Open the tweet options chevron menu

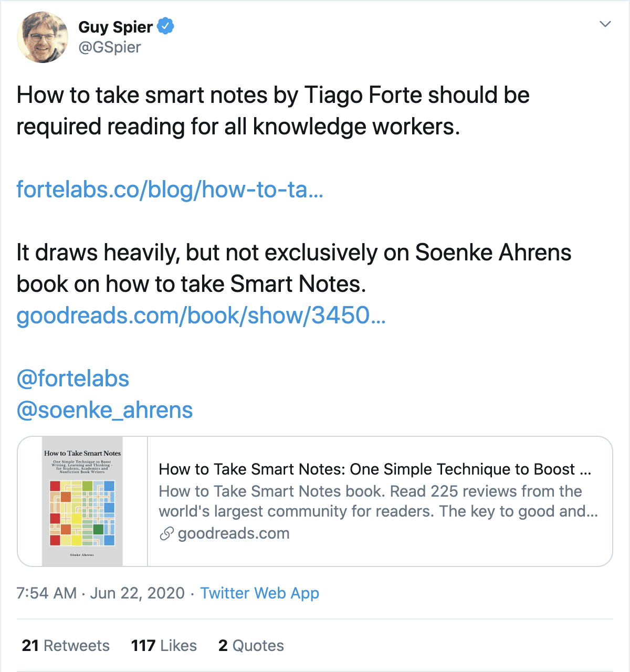coord(605,24)
